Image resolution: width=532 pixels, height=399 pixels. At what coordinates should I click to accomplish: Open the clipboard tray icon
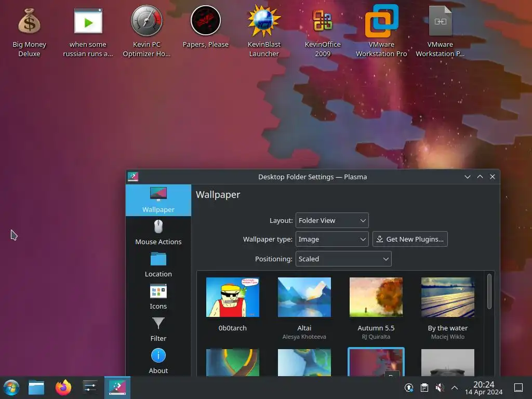point(424,388)
